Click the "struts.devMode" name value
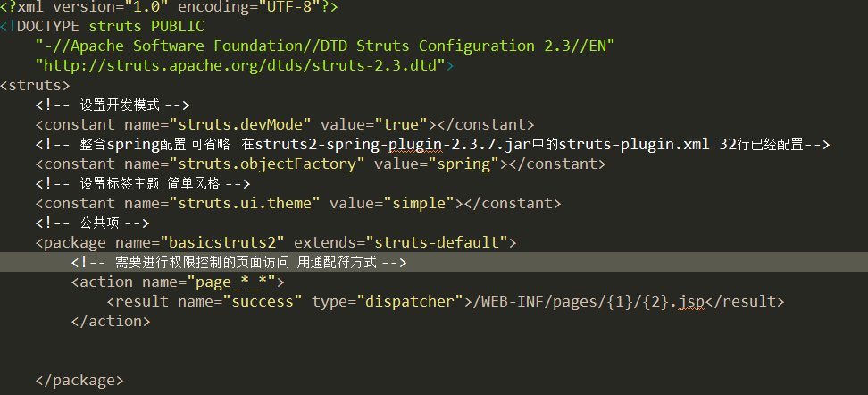The image size is (868, 395). (x=241, y=124)
